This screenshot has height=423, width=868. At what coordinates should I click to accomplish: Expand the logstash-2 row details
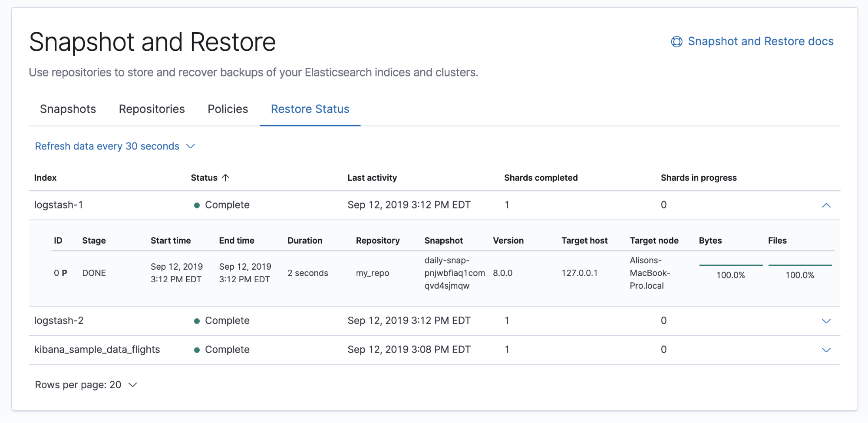coord(826,321)
